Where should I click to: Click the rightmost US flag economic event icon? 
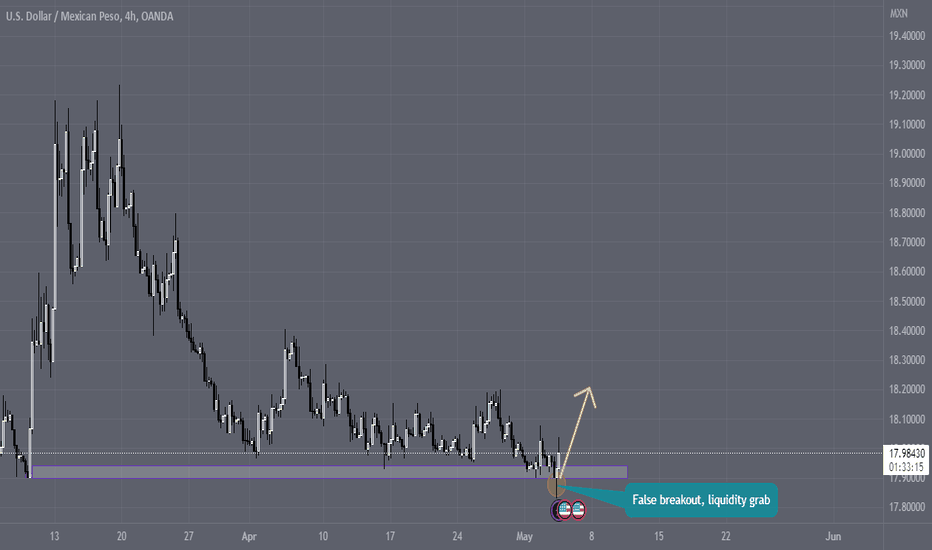coord(578,510)
